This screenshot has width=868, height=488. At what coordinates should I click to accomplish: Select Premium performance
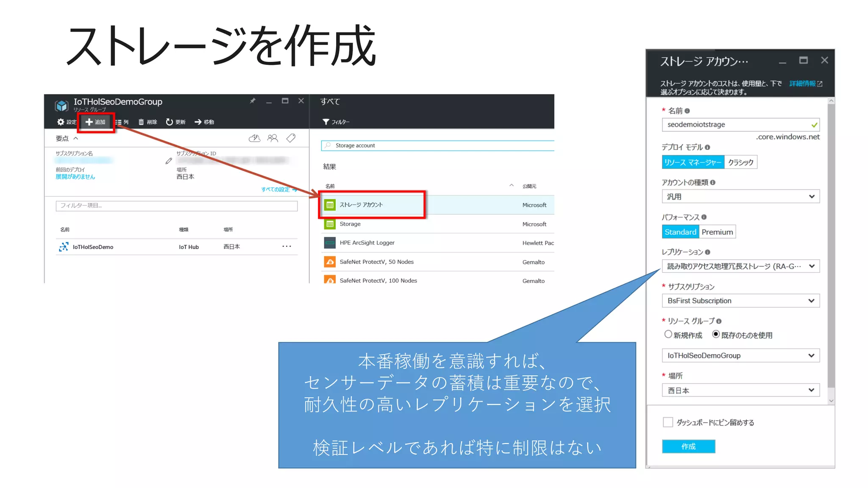pyautogui.click(x=717, y=232)
